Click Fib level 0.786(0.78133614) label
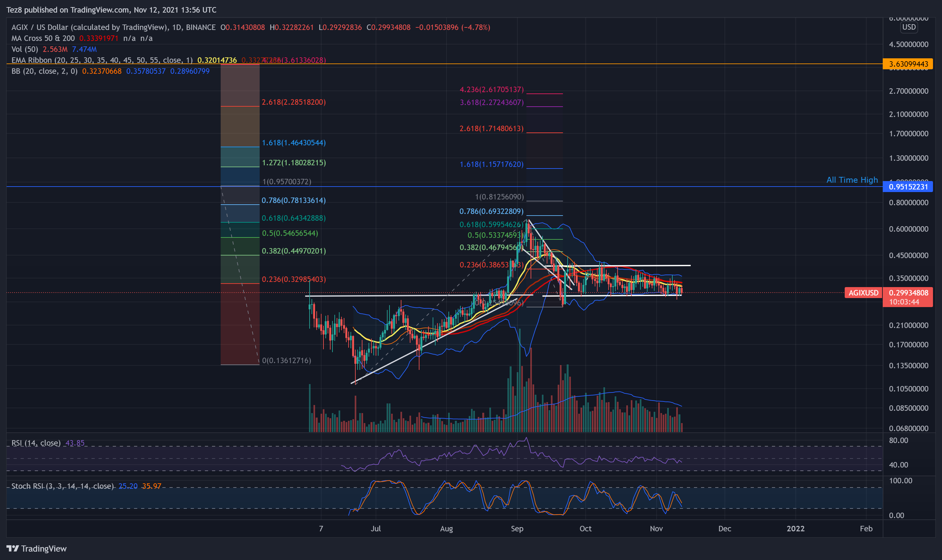 coord(293,200)
